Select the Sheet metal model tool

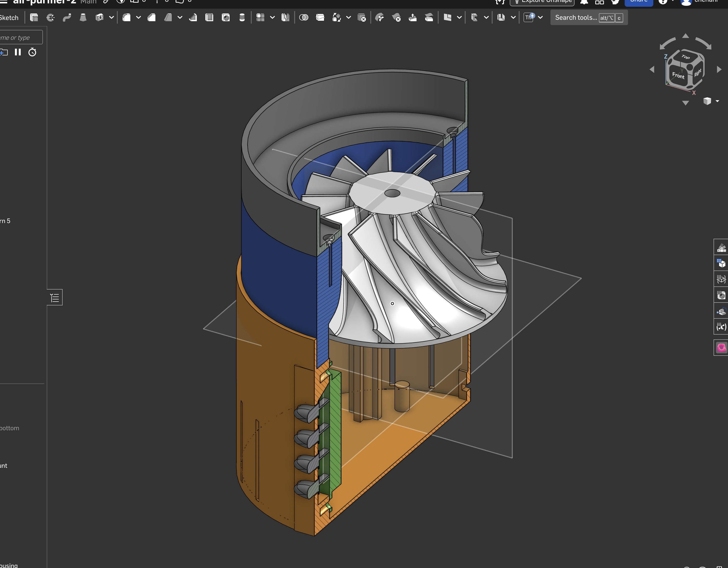501,18
